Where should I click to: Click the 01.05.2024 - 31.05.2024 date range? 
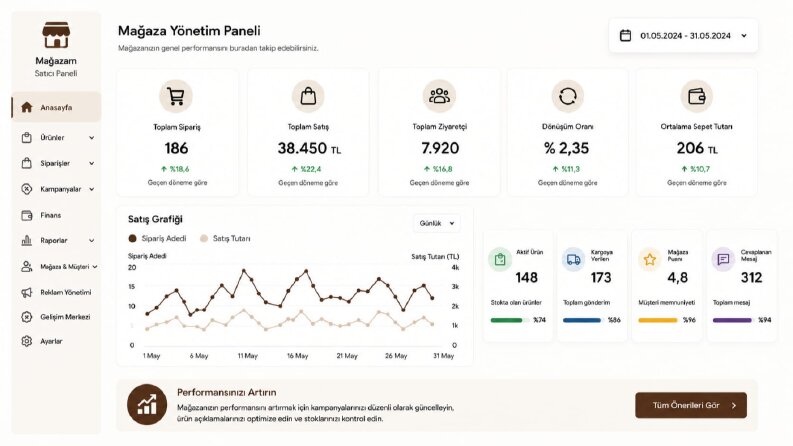coord(685,35)
